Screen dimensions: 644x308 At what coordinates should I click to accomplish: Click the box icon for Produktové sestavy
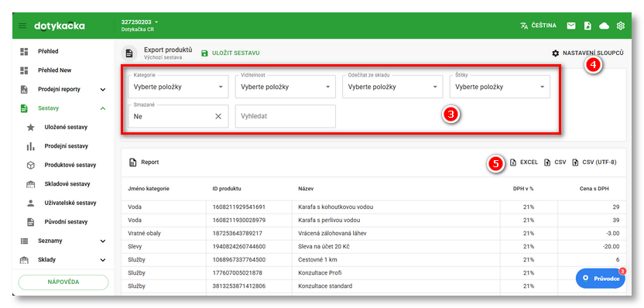(31, 165)
